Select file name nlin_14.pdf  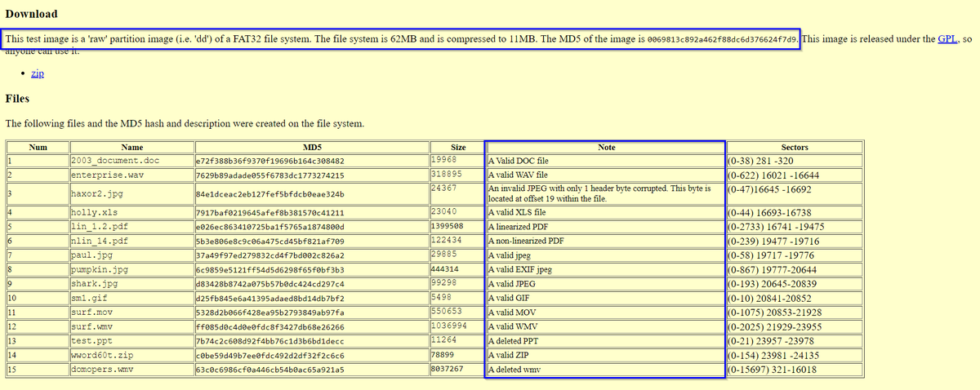(x=99, y=242)
